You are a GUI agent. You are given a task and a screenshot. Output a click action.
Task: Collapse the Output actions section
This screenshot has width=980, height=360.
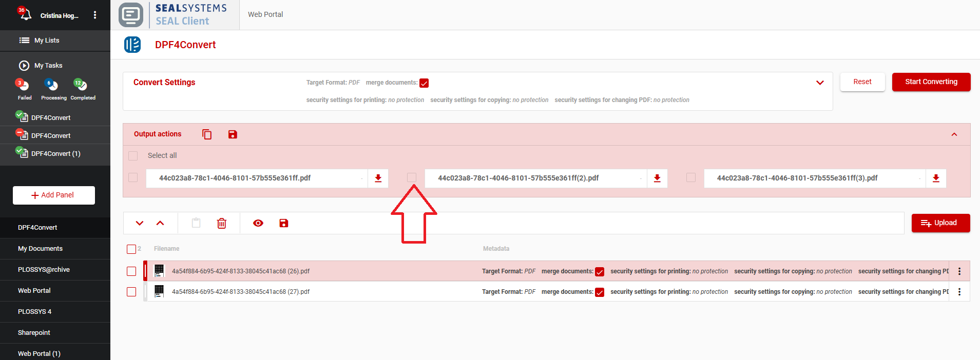[954, 134]
